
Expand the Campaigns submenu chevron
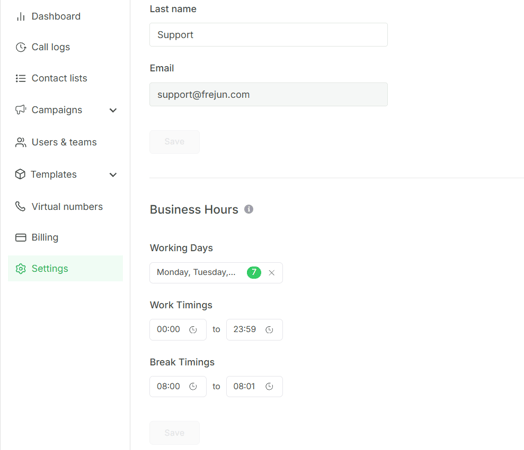click(113, 110)
